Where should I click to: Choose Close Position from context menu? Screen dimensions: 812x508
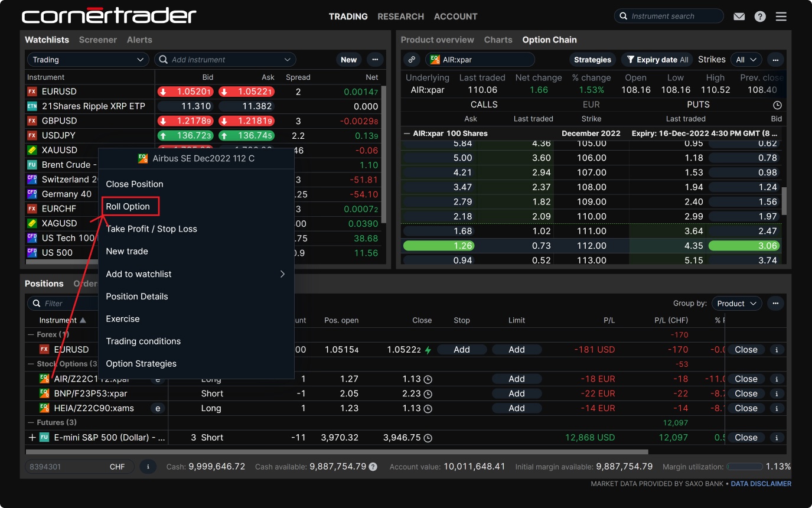[x=135, y=184]
